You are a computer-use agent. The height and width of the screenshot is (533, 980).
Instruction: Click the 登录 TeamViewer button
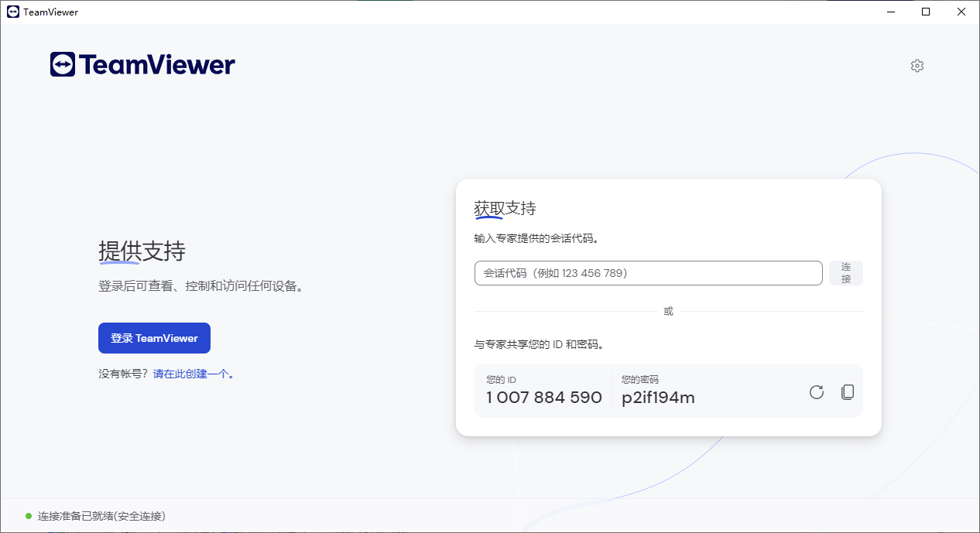pyautogui.click(x=154, y=338)
